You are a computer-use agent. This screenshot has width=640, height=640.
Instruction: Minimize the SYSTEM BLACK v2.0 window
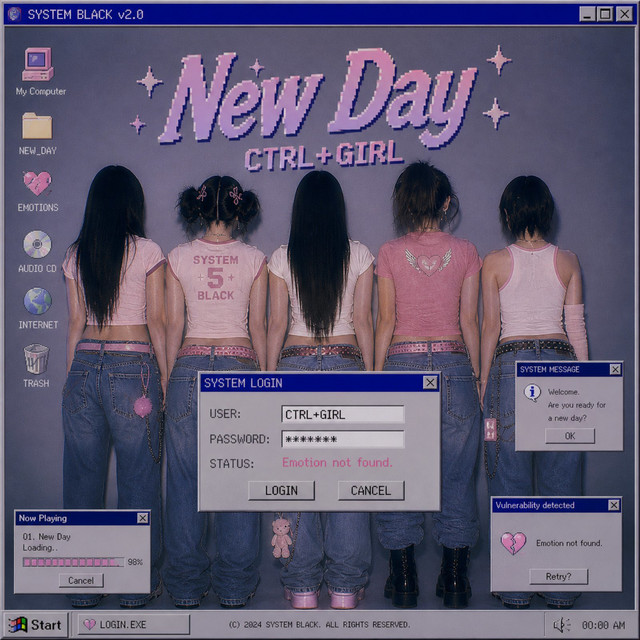pyautogui.click(x=587, y=14)
